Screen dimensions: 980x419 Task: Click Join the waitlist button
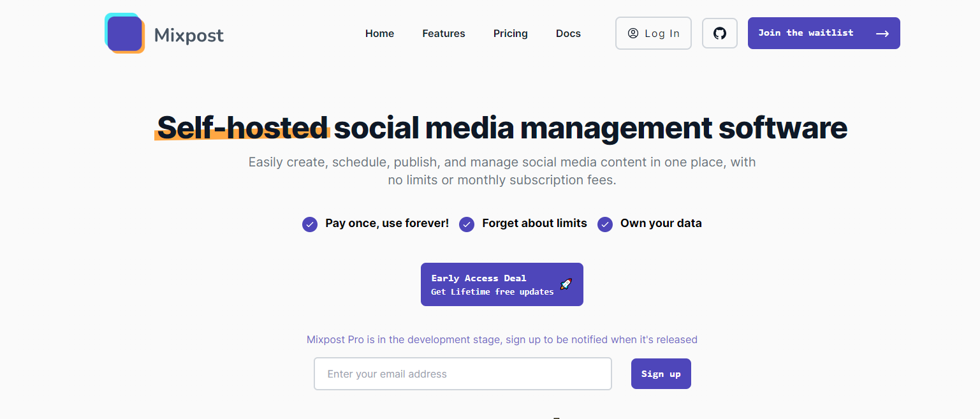coord(824,33)
